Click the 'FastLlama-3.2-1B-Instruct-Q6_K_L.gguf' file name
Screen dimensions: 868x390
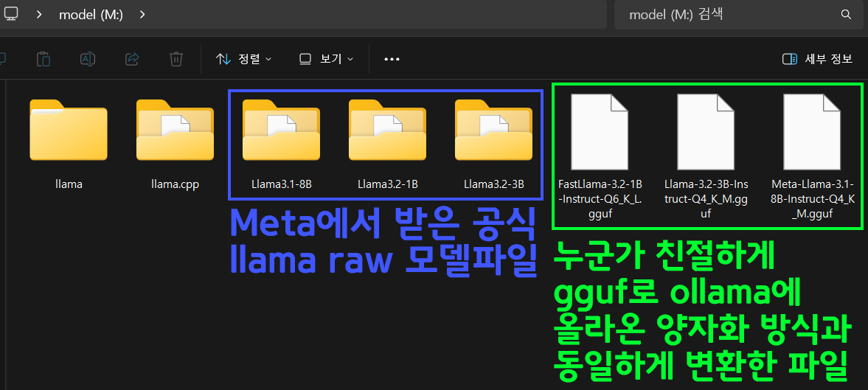click(x=600, y=198)
